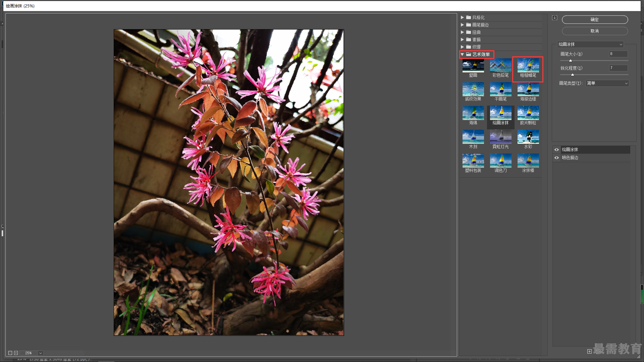The image size is (644, 362).
Task: Open the 绘画涂抹 filter selection dropdown
Action: (590, 44)
